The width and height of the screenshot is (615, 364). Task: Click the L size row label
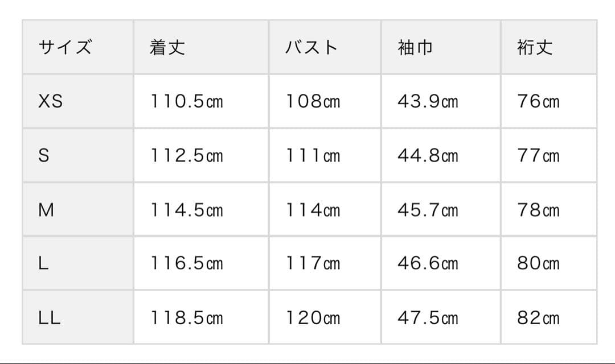point(43,263)
